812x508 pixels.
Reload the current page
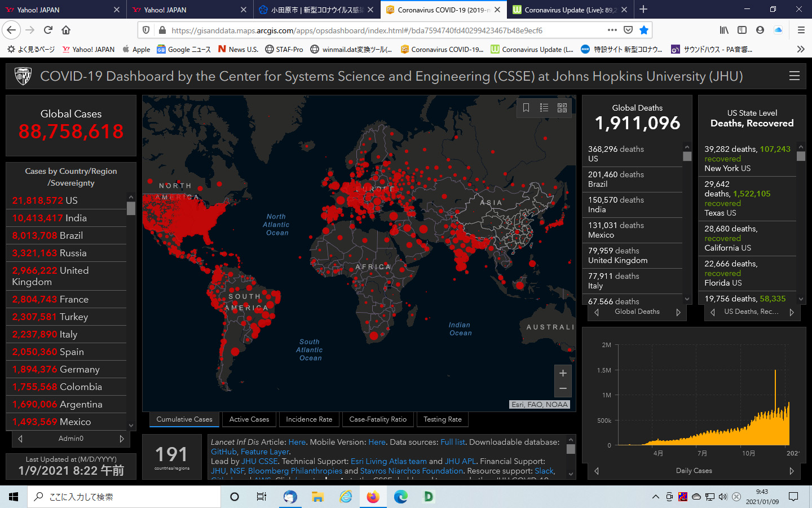coord(48,30)
